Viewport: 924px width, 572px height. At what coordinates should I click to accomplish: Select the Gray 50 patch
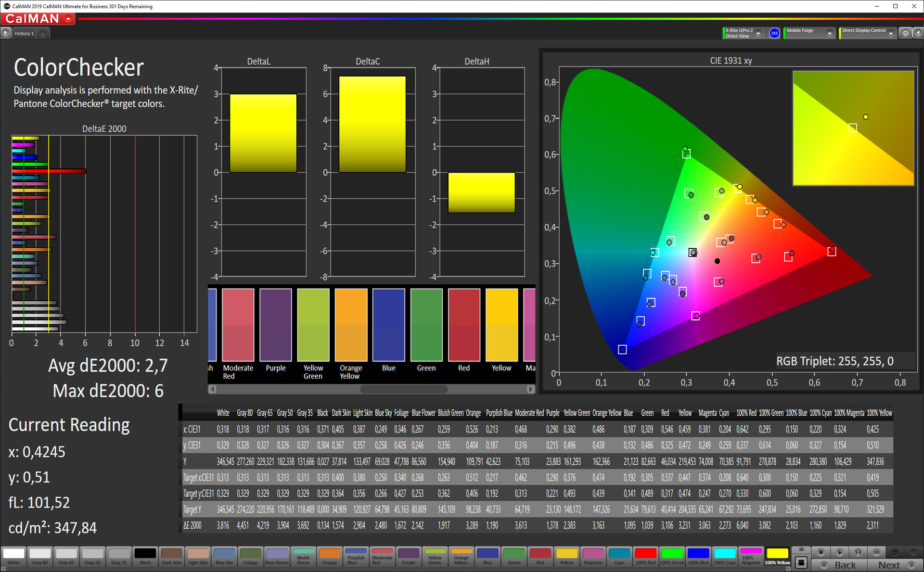tap(93, 556)
